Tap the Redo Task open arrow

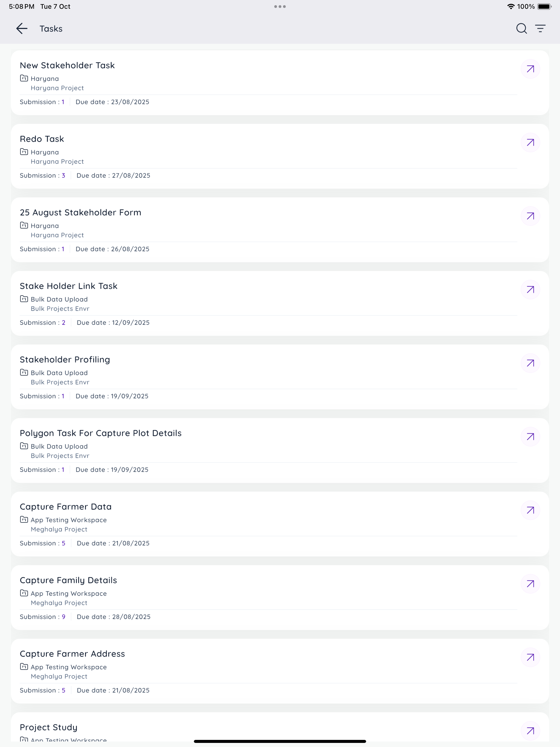point(530,142)
